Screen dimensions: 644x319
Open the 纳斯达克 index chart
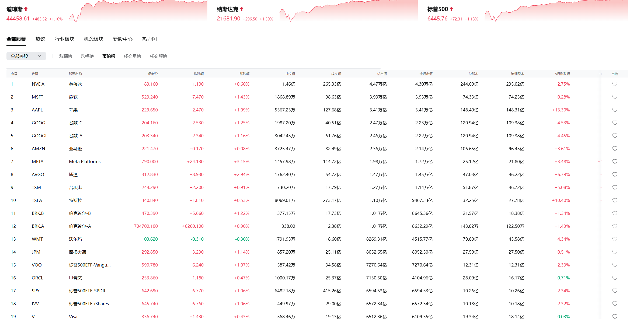point(349,11)
